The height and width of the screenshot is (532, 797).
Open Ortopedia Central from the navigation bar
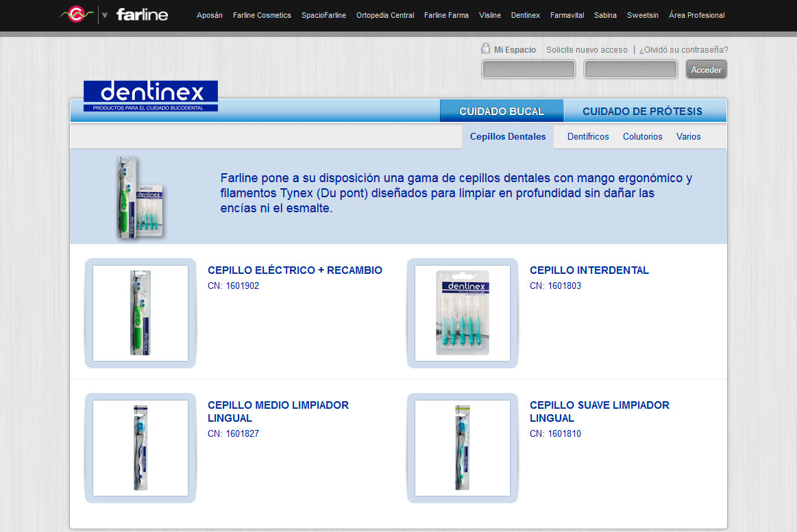(385, 15)
